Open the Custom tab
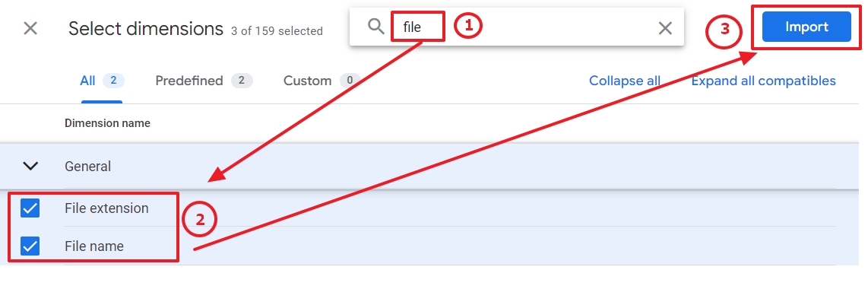The image size is (868, 289). click(x=319, y=81)
